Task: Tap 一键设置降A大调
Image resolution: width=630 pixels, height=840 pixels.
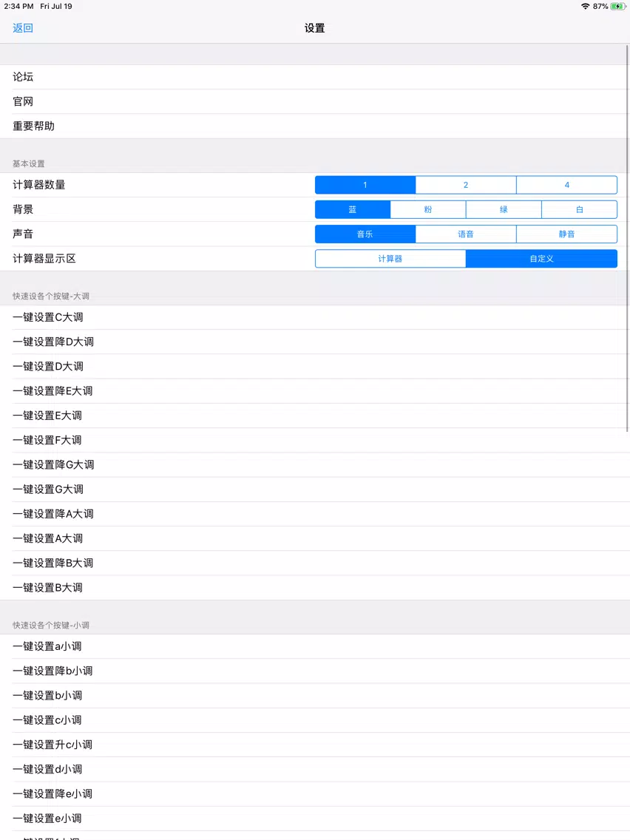Action: 315,515
